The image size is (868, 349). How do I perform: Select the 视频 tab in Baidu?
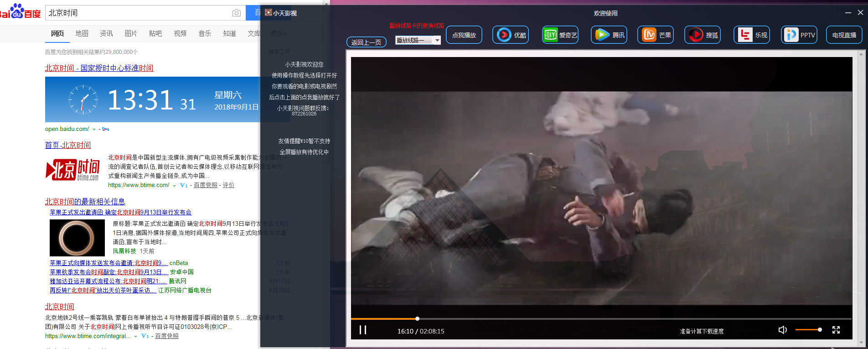point(180,33)
